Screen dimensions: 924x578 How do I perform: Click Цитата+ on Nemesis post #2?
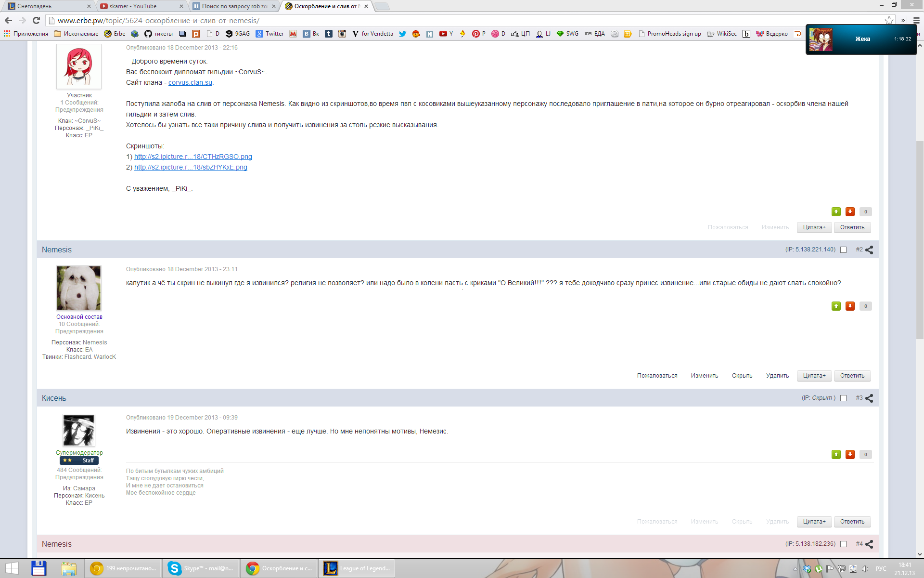click(814, 376)
